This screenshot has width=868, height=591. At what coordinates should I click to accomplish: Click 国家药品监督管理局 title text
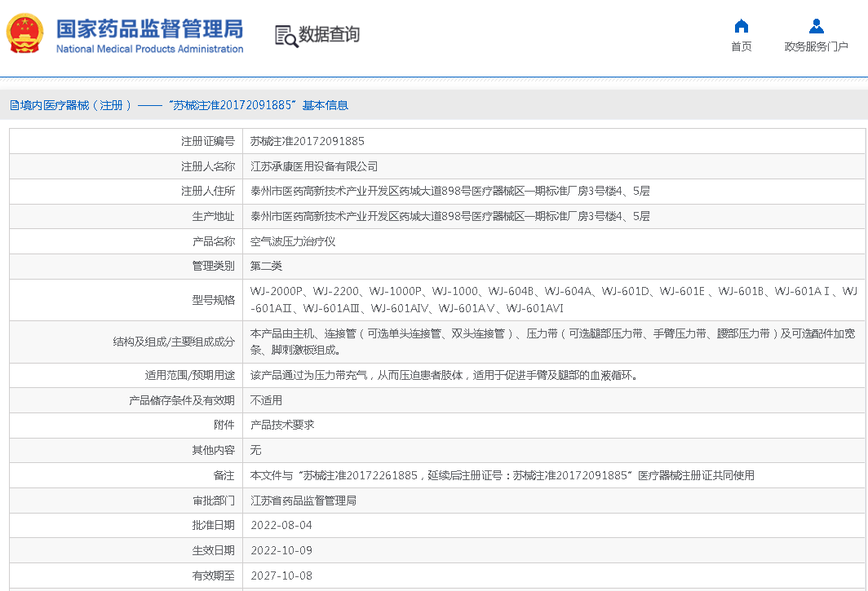[149, 29]
